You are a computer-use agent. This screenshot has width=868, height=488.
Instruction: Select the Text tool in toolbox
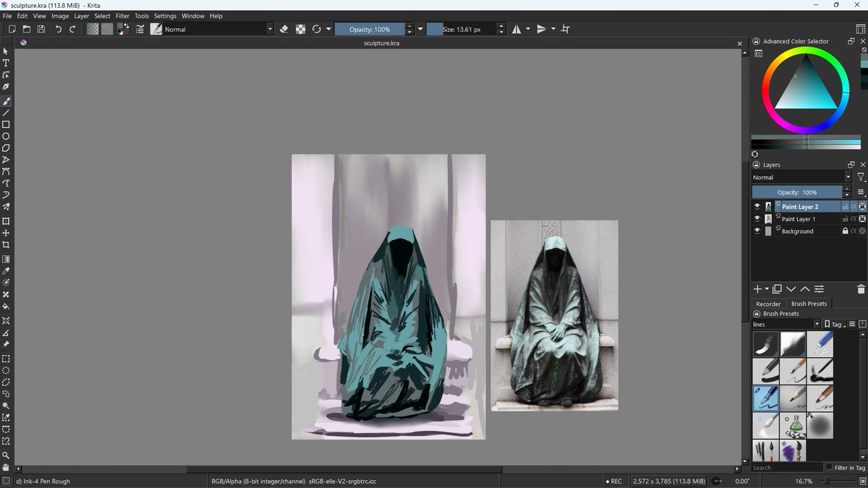coord(6,63)
